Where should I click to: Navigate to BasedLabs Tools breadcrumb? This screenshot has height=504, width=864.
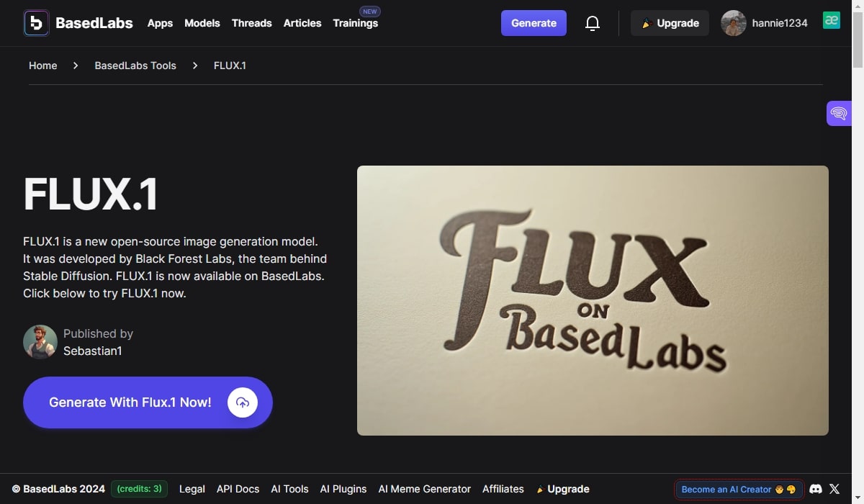[x=135, y=66]
